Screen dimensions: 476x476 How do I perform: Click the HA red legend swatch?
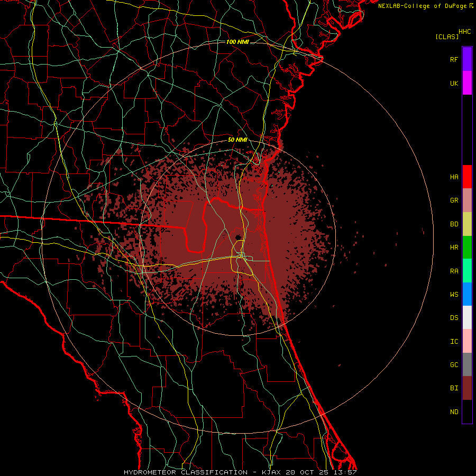(x=467, y=177)
